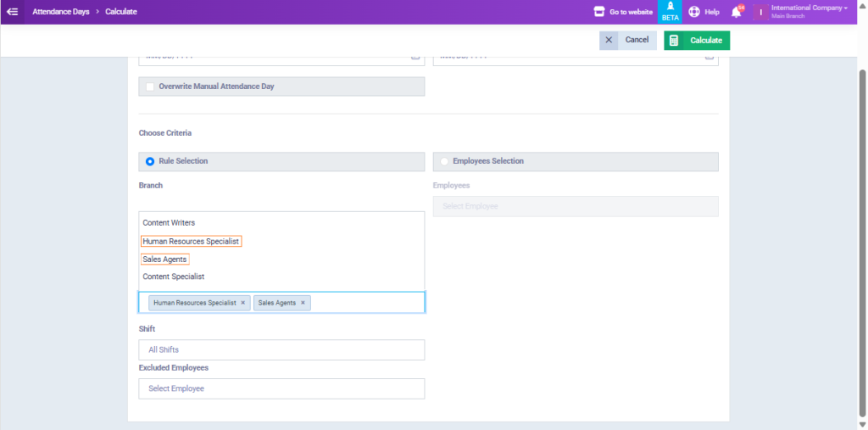Select the Employees Selection radio button
This screenshot has height=430, width=868.
point(444,161)
